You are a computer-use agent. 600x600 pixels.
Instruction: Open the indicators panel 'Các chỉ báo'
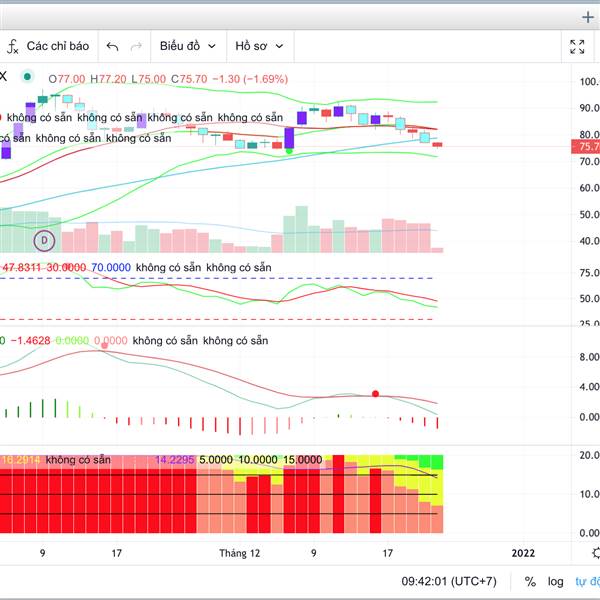48,46
